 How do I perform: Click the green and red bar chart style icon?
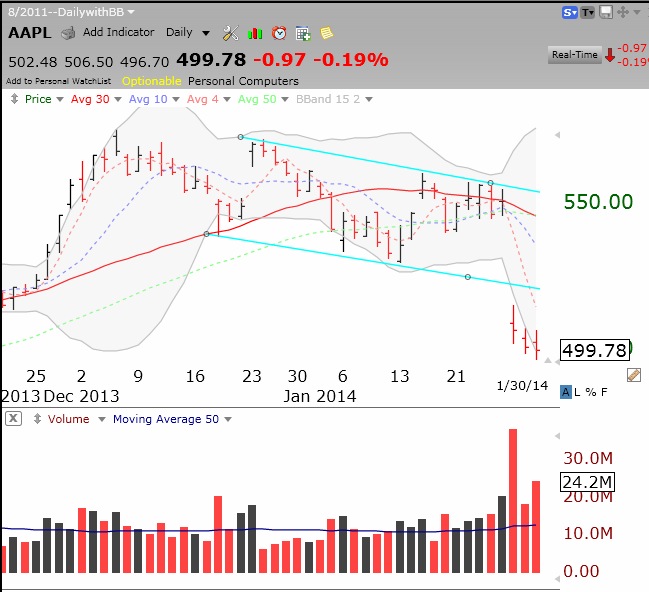[x=255, y=33]
